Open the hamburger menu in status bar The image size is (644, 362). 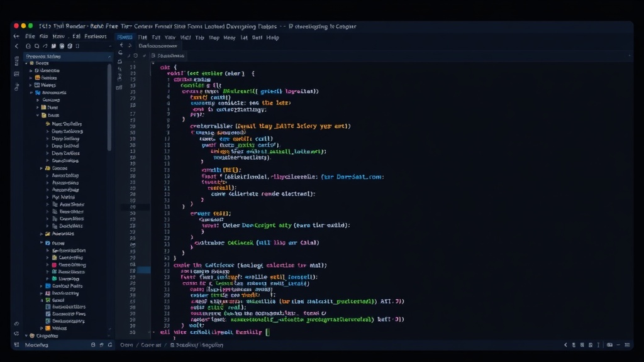(x=627, y=345)
